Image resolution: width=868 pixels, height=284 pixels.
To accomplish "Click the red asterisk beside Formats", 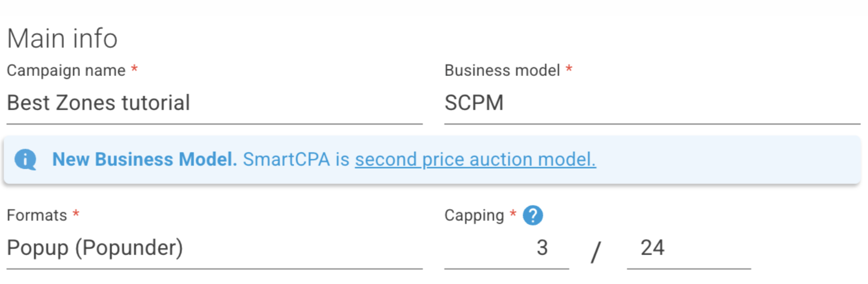I will 76,213.
